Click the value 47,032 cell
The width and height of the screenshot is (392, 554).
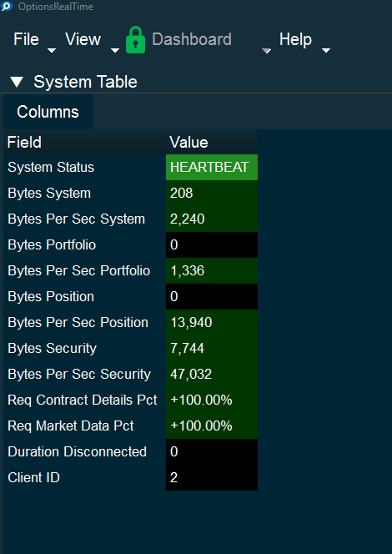point(212,374)
